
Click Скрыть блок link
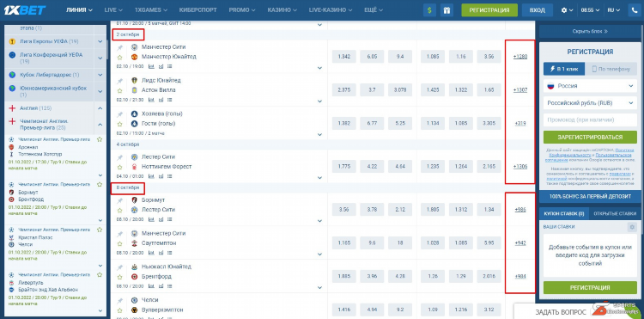[x=590, y=31]
